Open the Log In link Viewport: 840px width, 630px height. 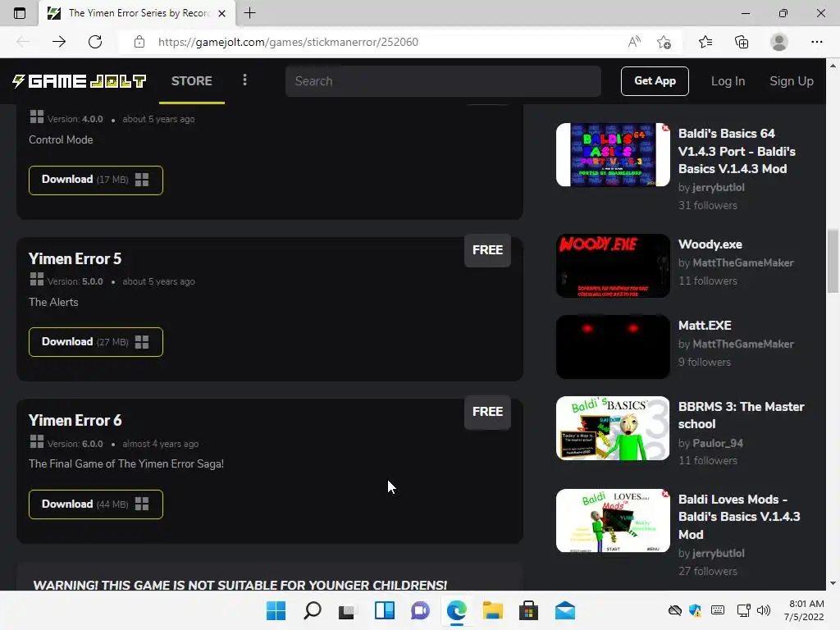(x=728, y=81)
